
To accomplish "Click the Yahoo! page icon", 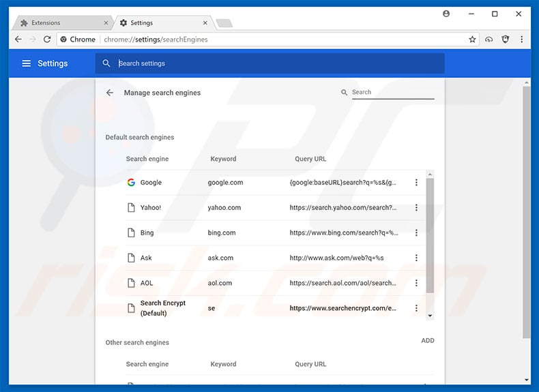I will pyautogui.click(x=131, y=207).
